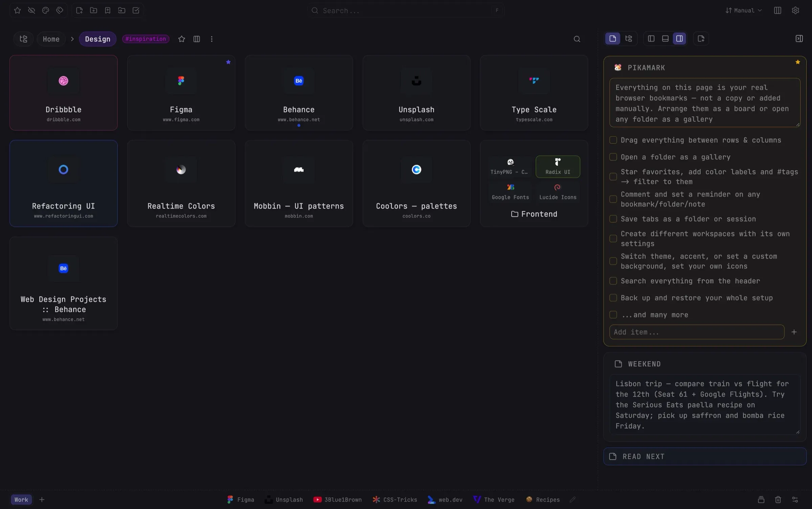Open the Manual sort dropdown
812x509 pixels.
[x=743, y=10]
